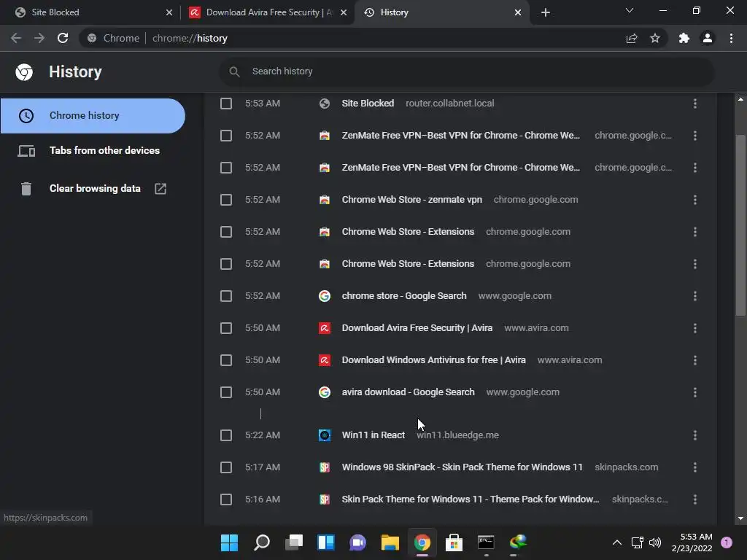Open the Windows Start menu
Screen dimensions: 747x560
point(229,542)
